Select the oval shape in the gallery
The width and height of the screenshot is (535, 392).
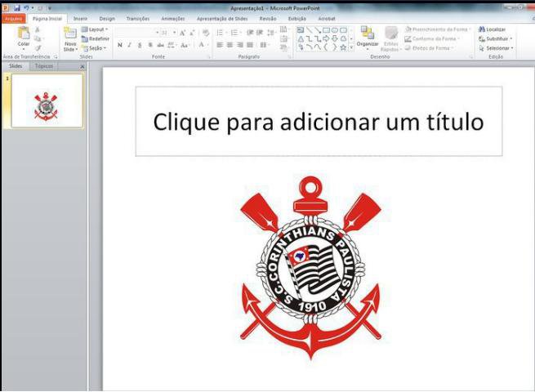point(335,30)
